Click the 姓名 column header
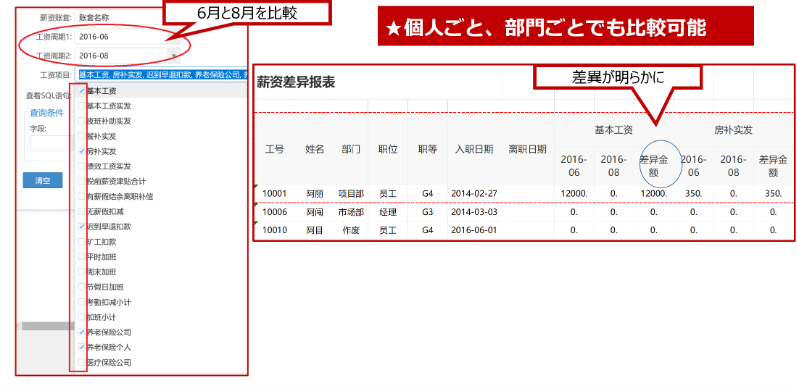Viewport: 797px width, 390px height. tap(315, 149)
